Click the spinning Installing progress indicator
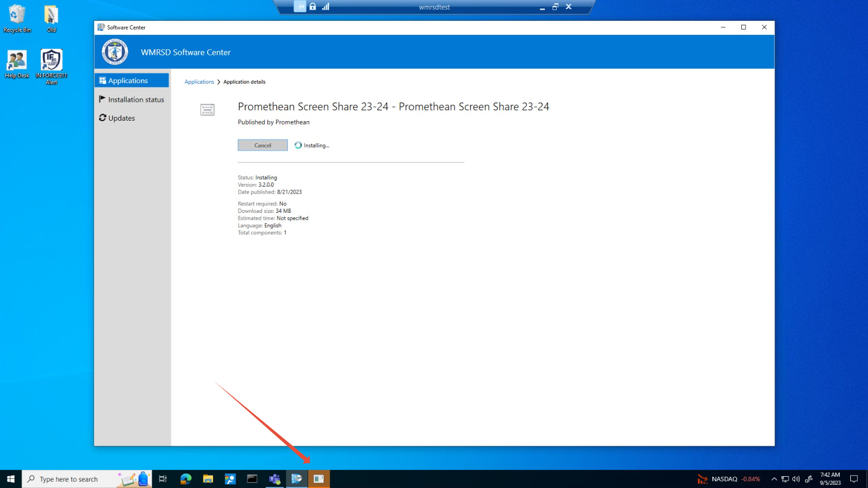This screenshot has width=868, height=488. pos(298,145)
